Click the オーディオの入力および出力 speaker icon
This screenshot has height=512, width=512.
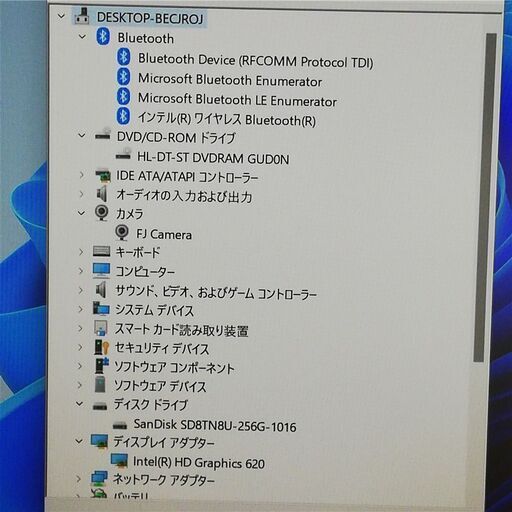point(101,194)
